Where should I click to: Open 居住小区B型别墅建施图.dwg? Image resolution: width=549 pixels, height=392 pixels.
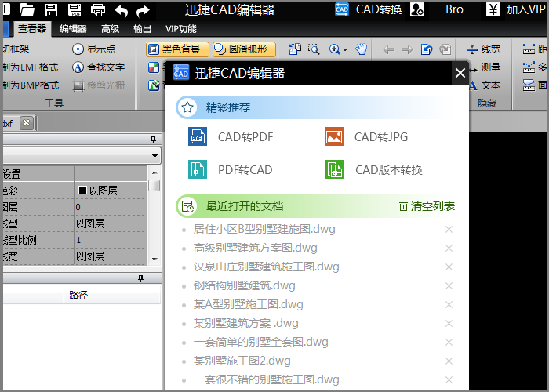[x=264, y=229]
